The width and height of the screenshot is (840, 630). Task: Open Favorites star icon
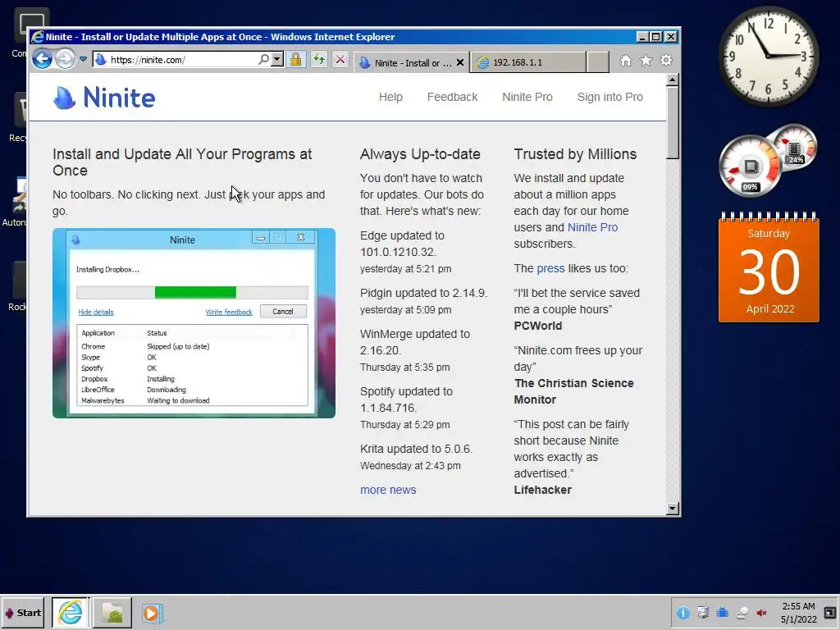click(x=646, y=61)
